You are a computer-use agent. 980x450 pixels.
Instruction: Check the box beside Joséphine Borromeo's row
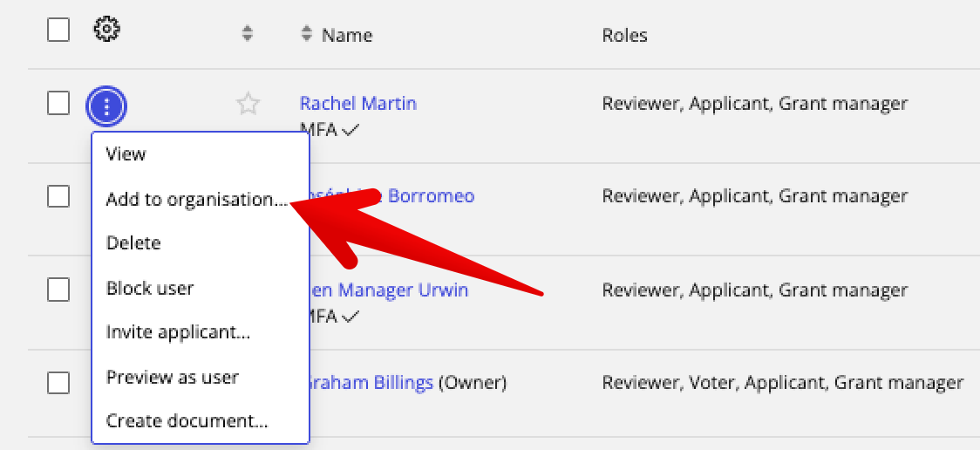click(58, 196)
